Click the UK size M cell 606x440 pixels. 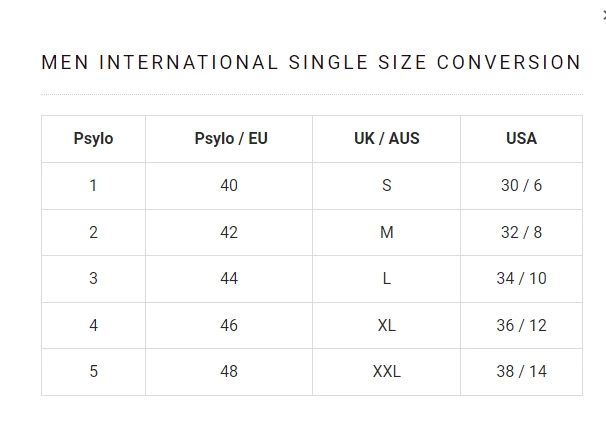click(386, 232)
